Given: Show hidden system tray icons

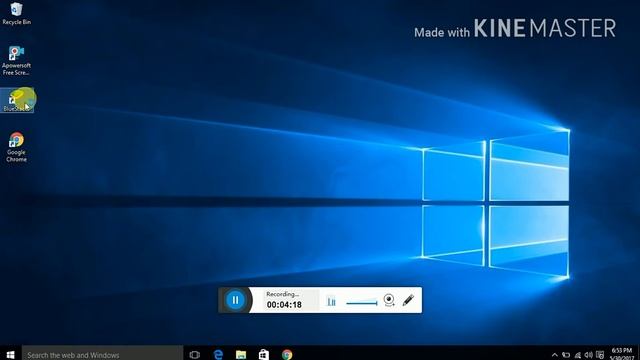Looking at the screenshot, I should [554, 355].
